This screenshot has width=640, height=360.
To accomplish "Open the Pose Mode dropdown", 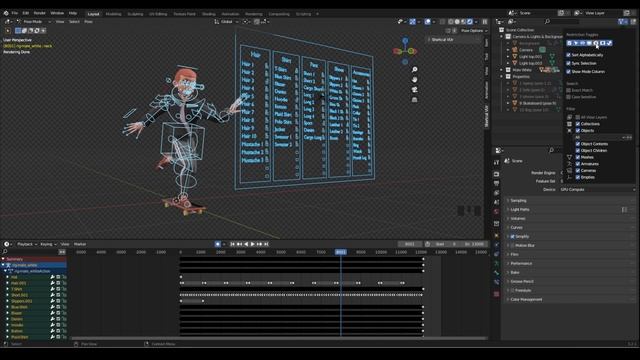I will pos(34,22).
